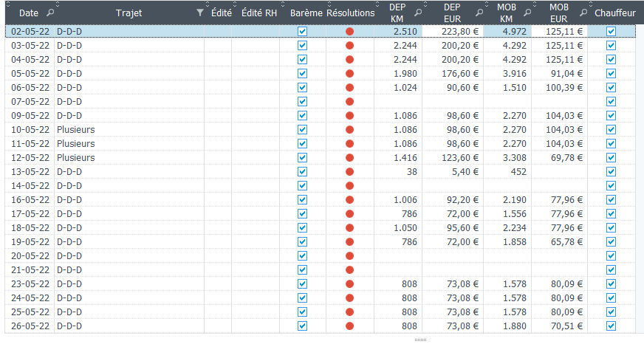Screen dimensions: 644x344
Task: Toggle Barème checkbox for 20-05-22 row
Action: (302, 256)
